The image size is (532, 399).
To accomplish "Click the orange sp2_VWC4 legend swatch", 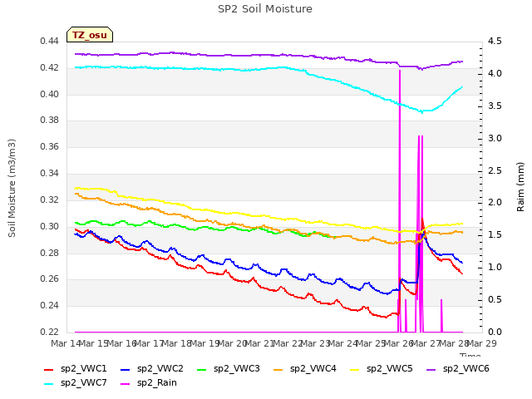I will coord(278,369).
